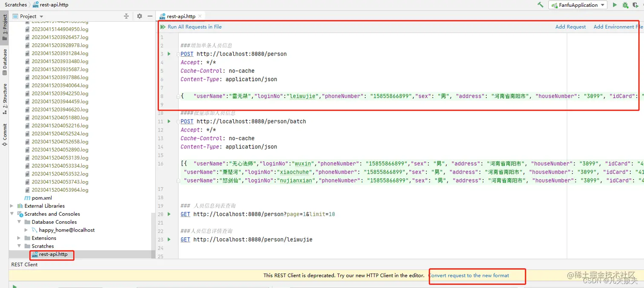
Task: Run the GET person?page=1 request gutter icon
Action: (x=169, y=214)
